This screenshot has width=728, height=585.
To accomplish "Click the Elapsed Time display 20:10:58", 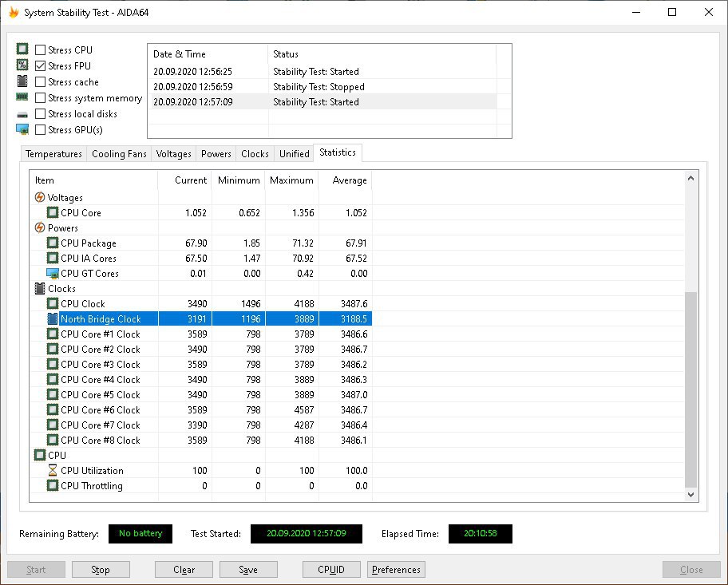I will click(480, 533).
